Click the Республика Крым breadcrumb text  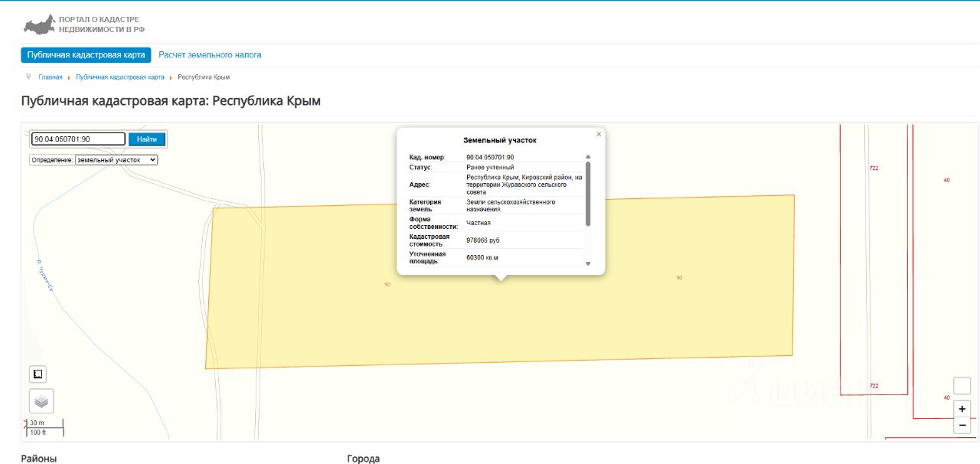click(204, 77)
